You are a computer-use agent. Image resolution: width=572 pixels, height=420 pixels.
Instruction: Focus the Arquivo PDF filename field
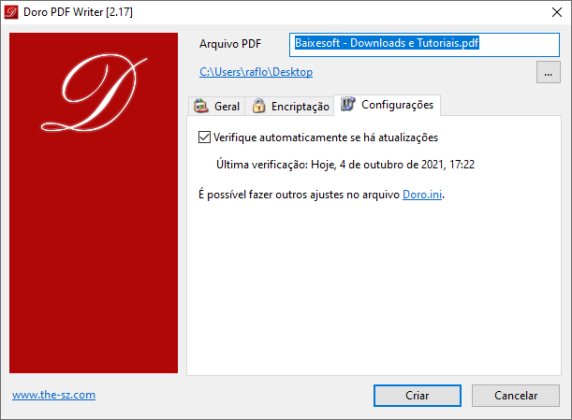(424, 45)
